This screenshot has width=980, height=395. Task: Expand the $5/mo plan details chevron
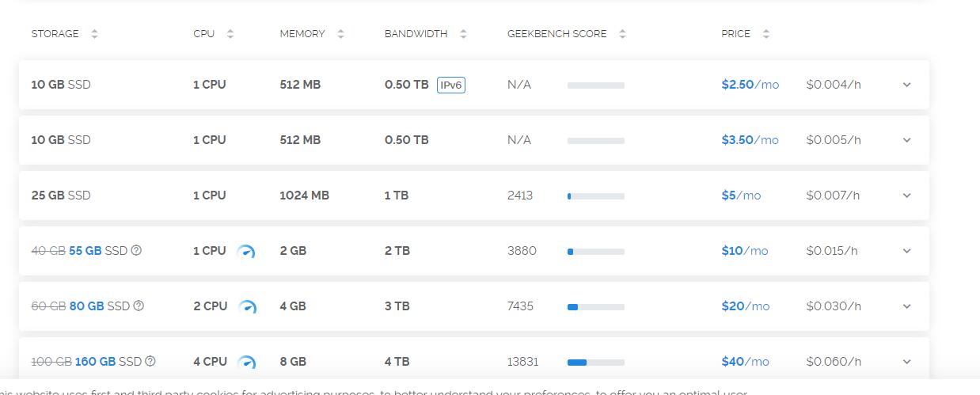pyautogui.click(x=907, y=196)
